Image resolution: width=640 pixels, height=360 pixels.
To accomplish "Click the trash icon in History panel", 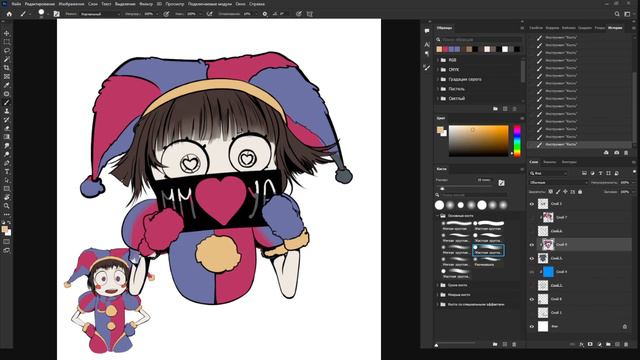I will coord(626,153).
